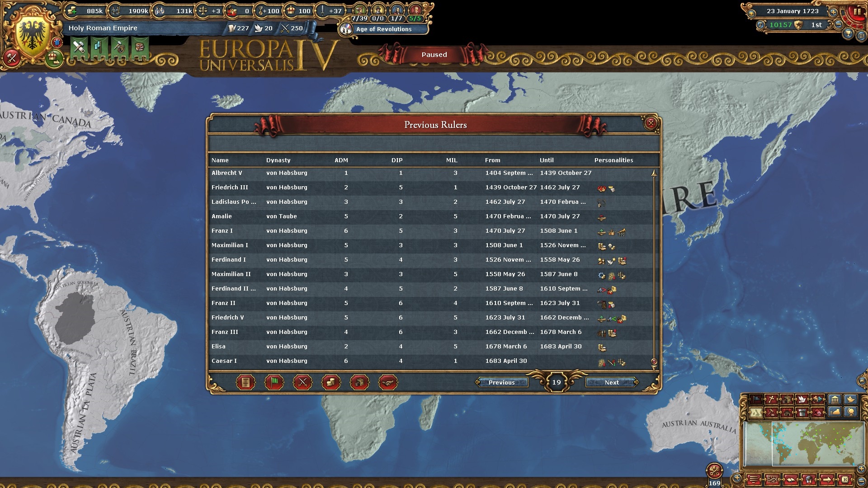868x488 pixels.
Task: Sort rulers by Dynasty column
Action: click(x=278, y=160)
